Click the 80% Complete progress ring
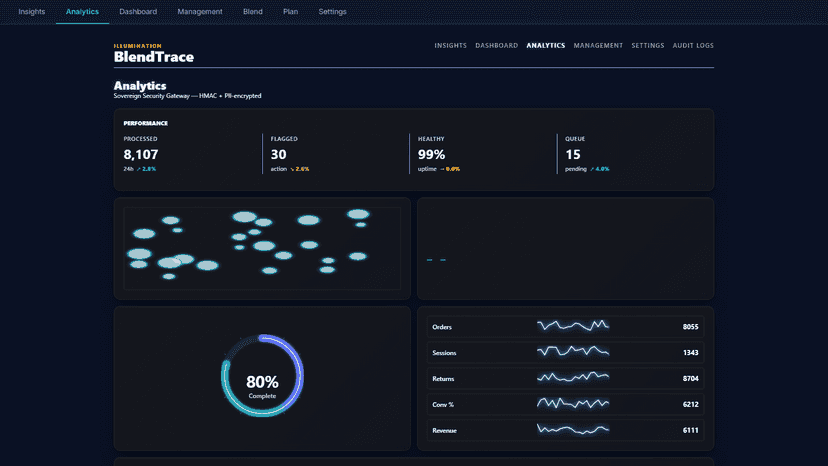Screen dimensions: 828x466 click(x=262, y=376)
